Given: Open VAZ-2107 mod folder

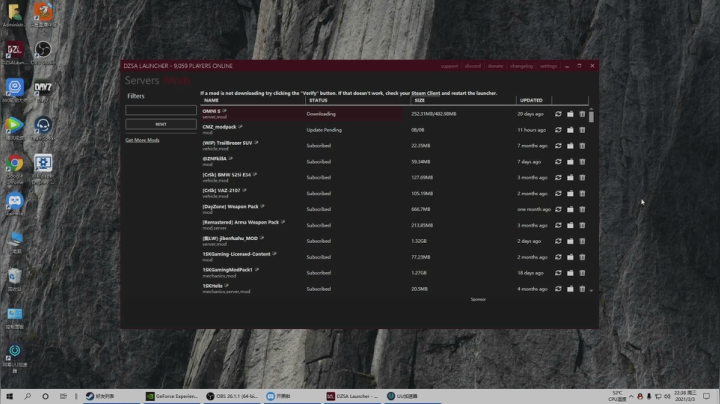Looking at the screenshot, I should [x=570, y=193].
